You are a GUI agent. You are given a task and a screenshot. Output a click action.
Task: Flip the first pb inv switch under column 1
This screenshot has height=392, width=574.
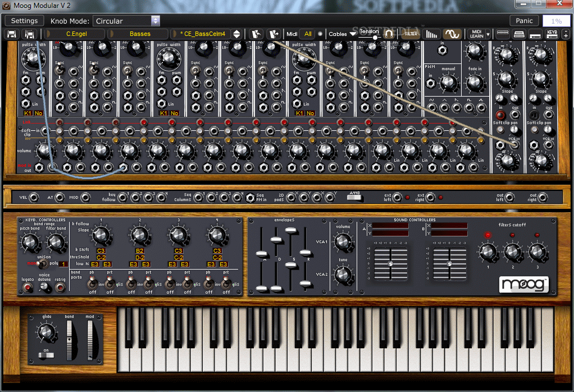coord(92,283)
